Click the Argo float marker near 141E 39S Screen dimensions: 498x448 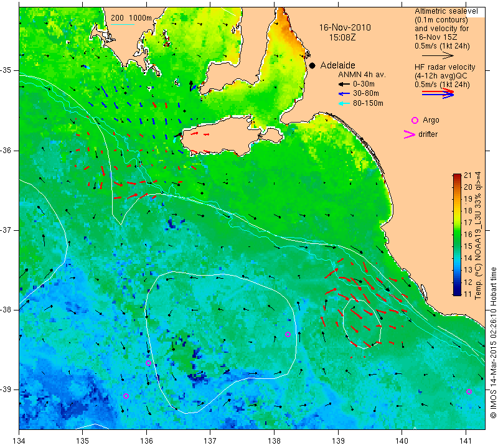pyautogui.click(x=469, y=392)
